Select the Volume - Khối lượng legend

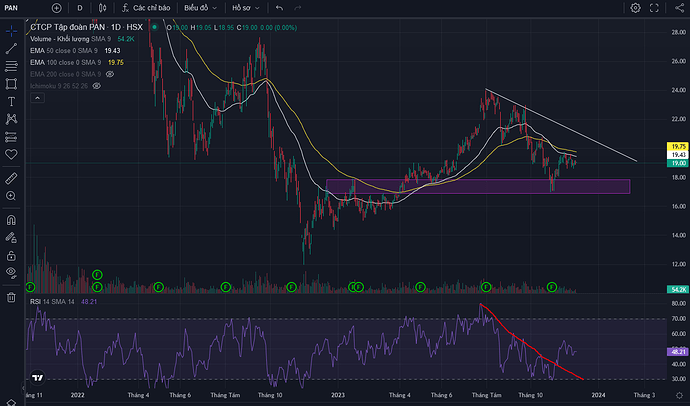(x=70, y=39)
